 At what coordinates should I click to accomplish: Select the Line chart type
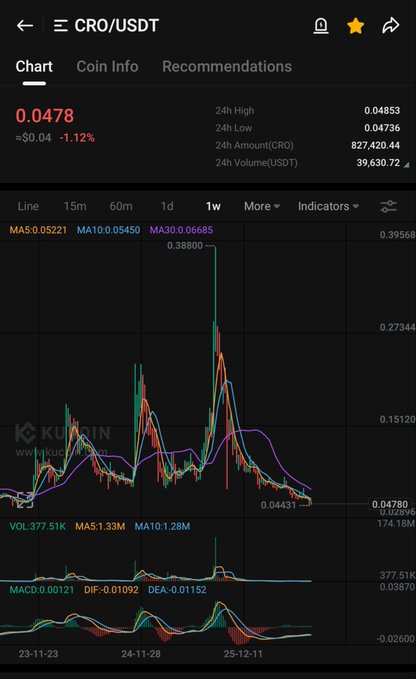coord(28,206)
